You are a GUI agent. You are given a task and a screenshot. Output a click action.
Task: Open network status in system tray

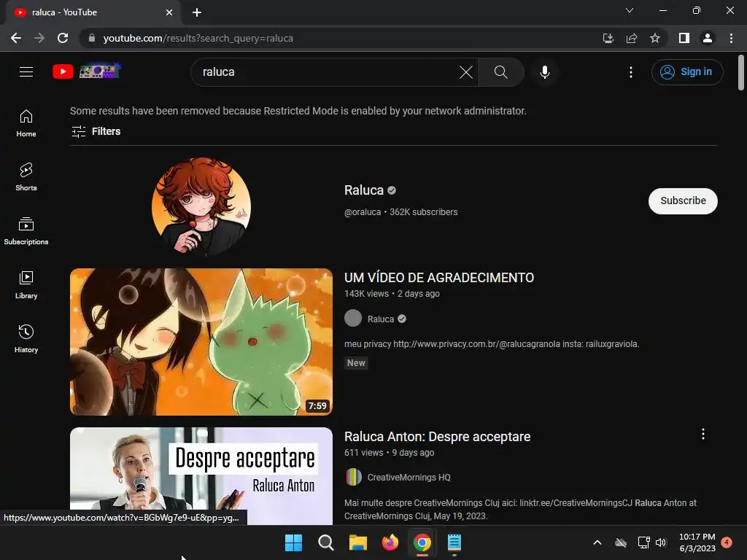(x=643, y=542)
